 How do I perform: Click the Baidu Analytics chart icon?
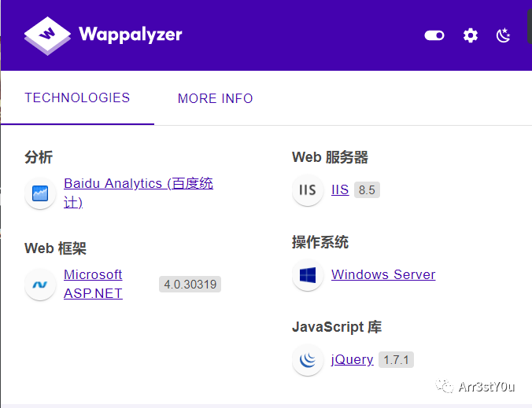pos(40,193)
